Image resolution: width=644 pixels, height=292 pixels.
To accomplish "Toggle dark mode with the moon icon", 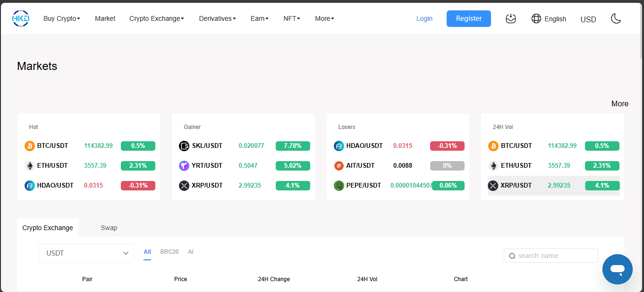I will [x=616, y=18].
